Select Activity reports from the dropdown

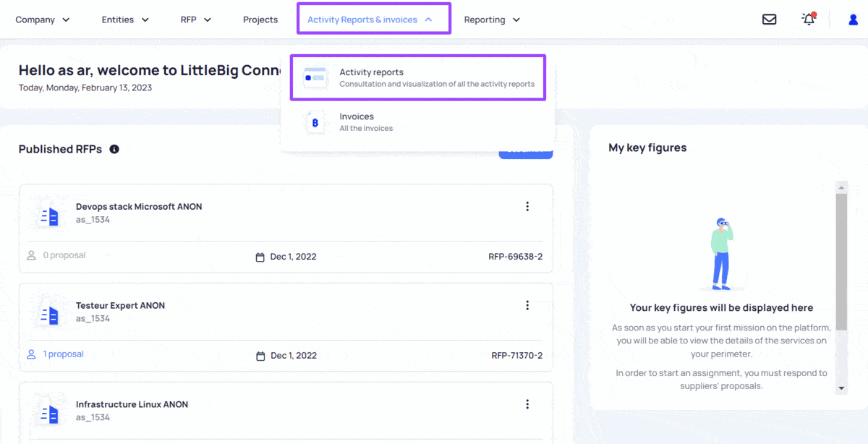click(x=418, y=78)
